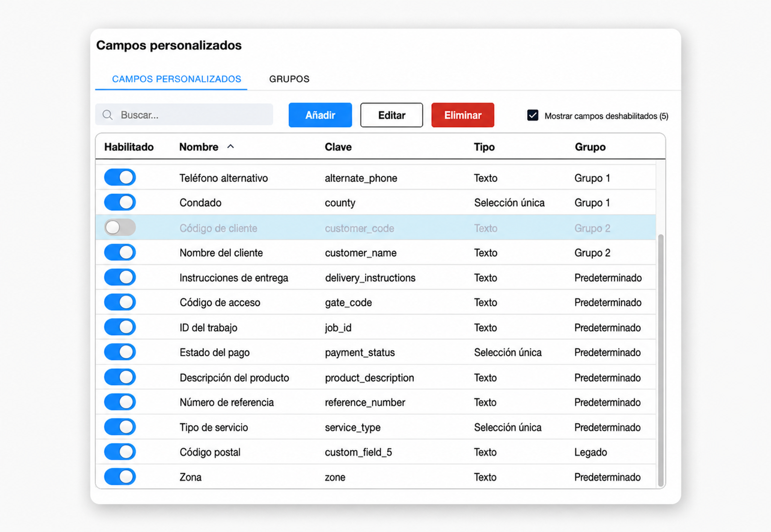Click Predeterminado in the Zona row
Viewport: 771px width, 532px height.
(x=607, y=477)
